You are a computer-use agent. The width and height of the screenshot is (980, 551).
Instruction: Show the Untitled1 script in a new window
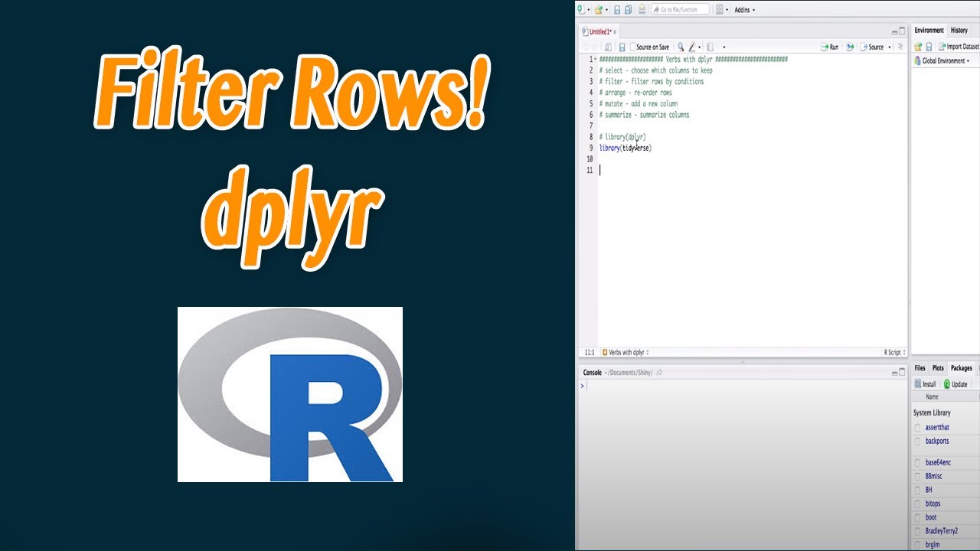[608, 47]
